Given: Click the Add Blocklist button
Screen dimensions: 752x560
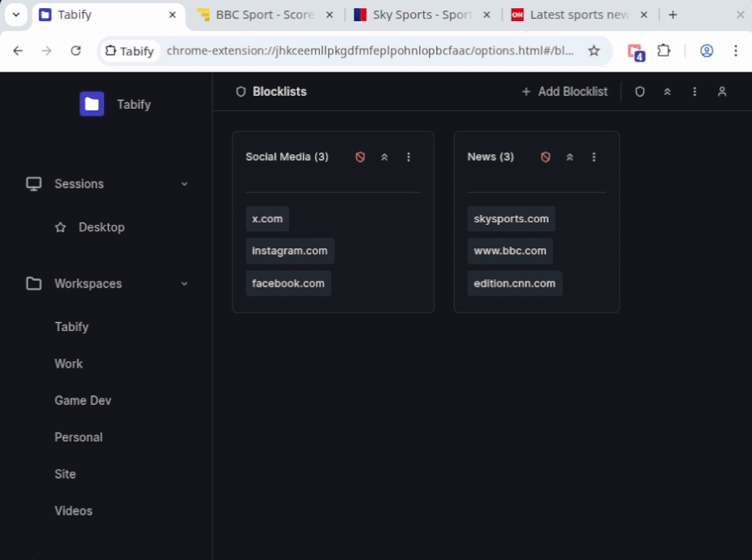Looking at the screenshot, I should [x=564, y=92].
